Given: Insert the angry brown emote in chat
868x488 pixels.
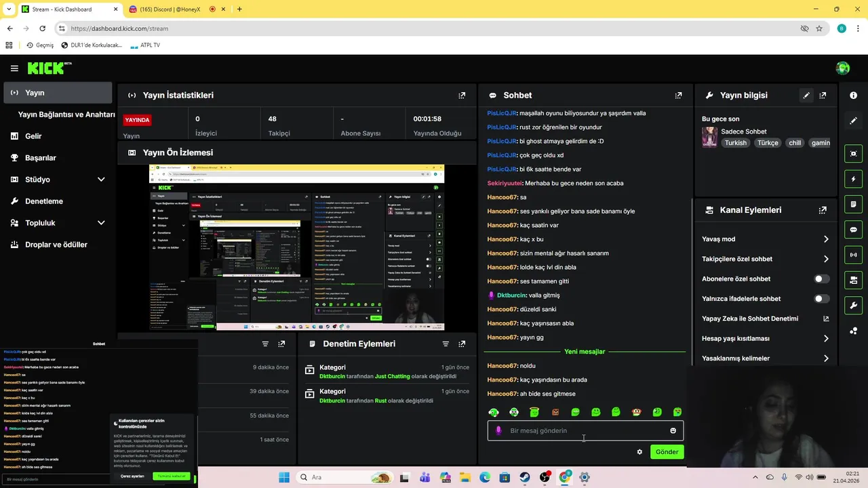Looking at the screenshot, I should 555,412.
